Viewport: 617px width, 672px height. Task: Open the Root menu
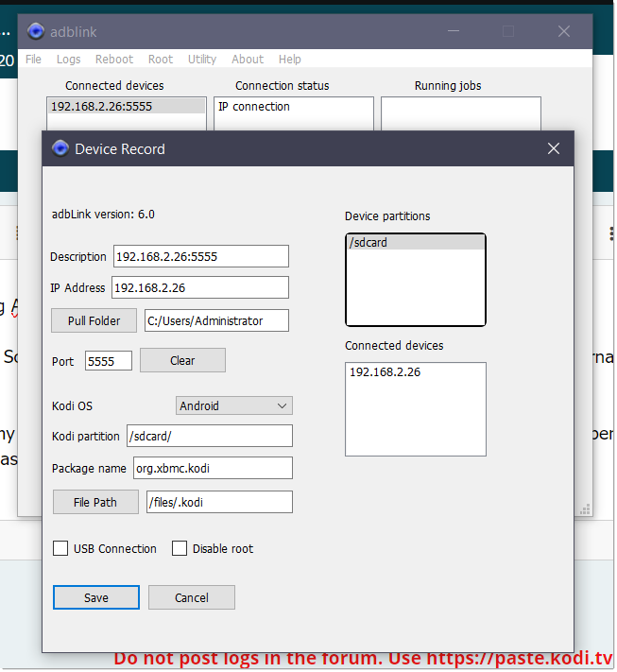pos(161,60)
